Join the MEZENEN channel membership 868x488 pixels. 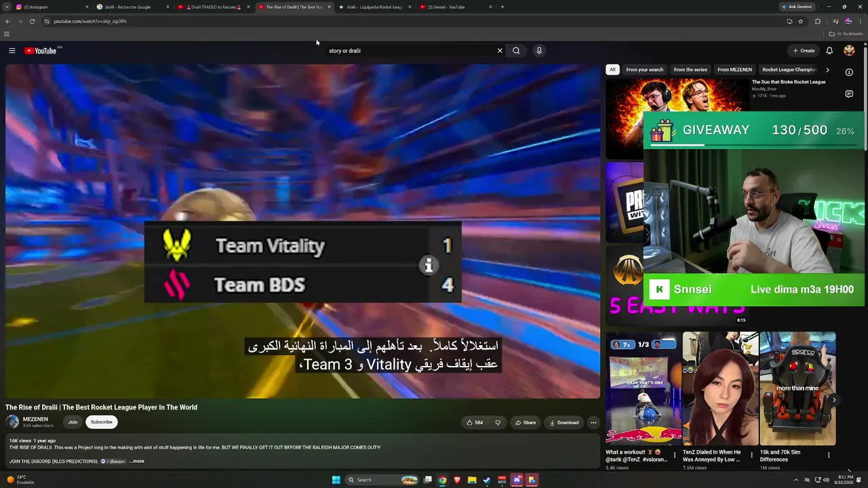pos(73,422)
